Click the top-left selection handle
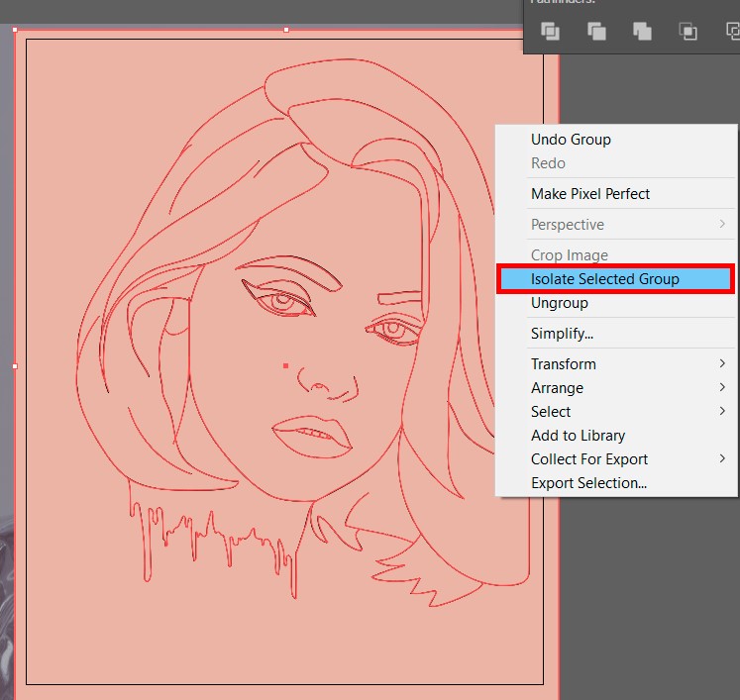Viewport: 740px width, 700px height. pos(15,30)
